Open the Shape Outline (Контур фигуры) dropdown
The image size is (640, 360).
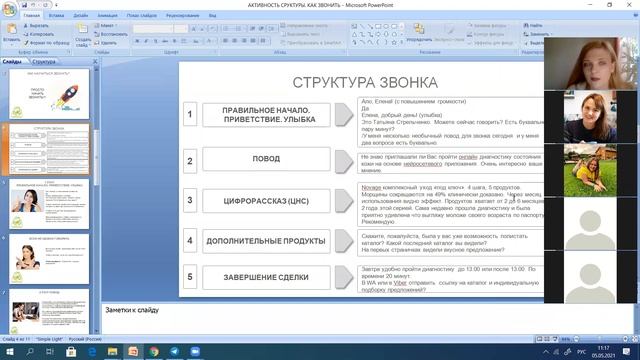[x=486, y=34]
